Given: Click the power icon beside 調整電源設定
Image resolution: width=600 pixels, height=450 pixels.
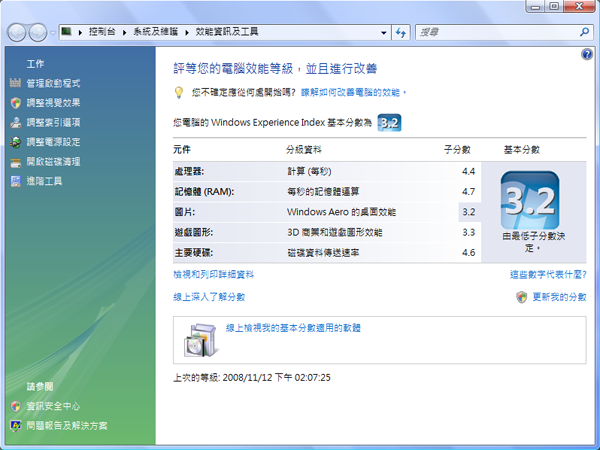Looking at the screenshot, I should click(x=16, y=142).
